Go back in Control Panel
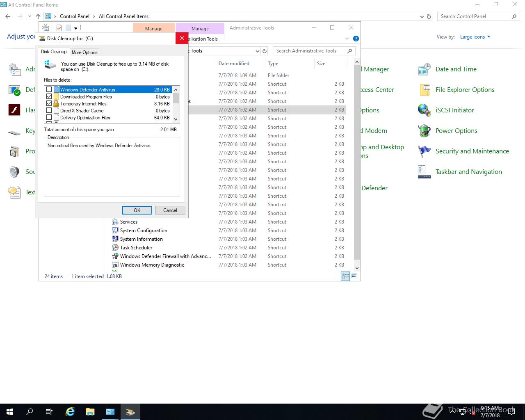Screen dimensions: 525x420 click(8, 16)
